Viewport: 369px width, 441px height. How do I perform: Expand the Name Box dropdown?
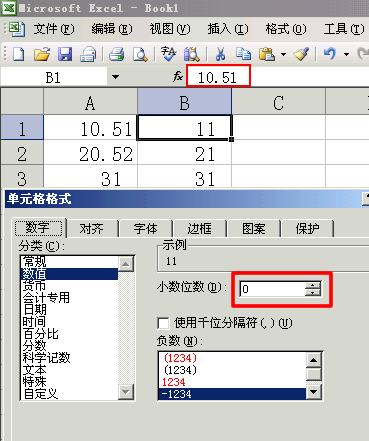point(115,77)
